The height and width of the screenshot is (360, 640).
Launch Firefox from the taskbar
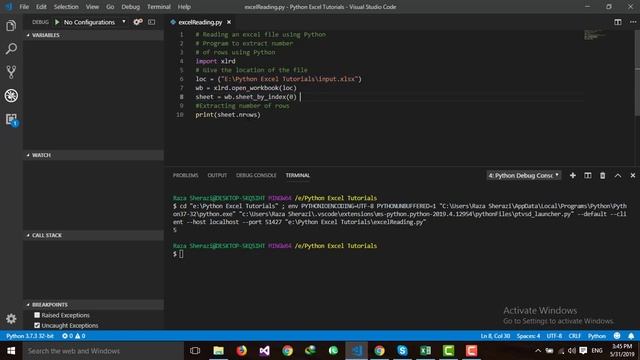[242, 351]
